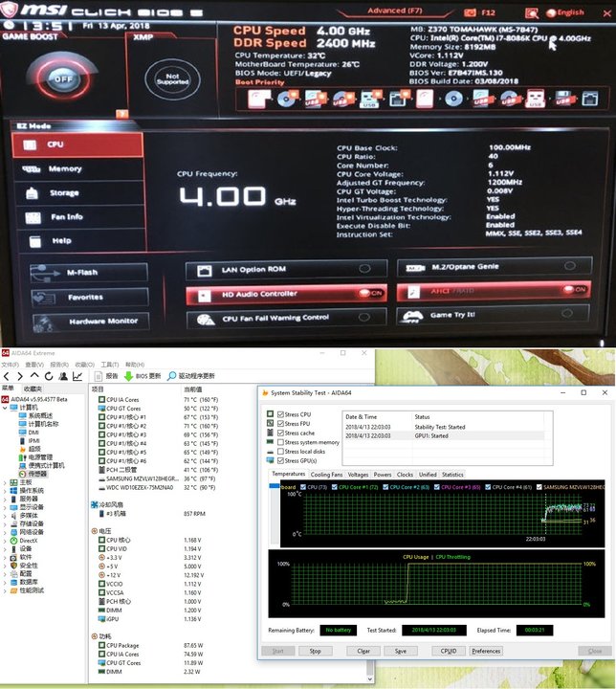616x689 pixels.
Task: Open the Storage section in EZ Mode
Action: [x=79, y=193]
